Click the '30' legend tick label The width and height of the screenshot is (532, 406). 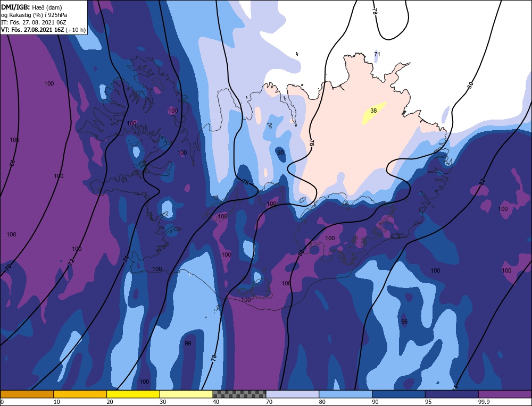coord(163,402)
